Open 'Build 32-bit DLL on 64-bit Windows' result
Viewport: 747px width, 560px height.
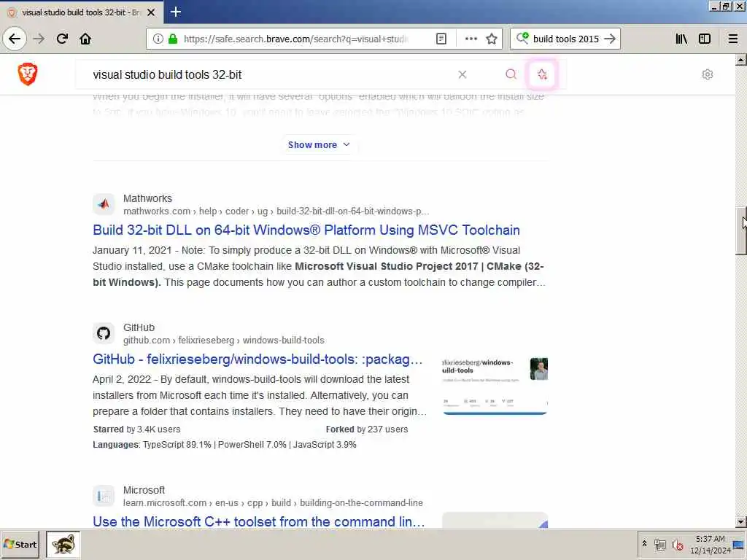click(x=306, y=230)
